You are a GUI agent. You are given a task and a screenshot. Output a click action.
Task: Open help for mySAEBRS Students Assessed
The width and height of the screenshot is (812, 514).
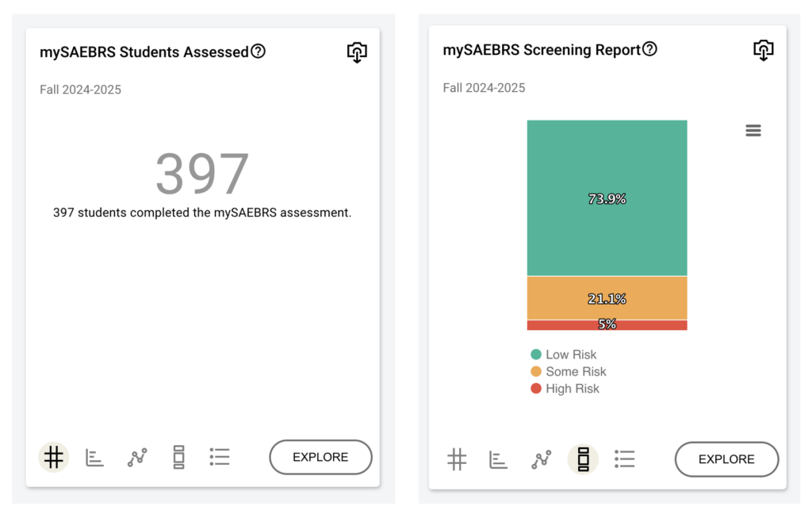tap(258, 52)
